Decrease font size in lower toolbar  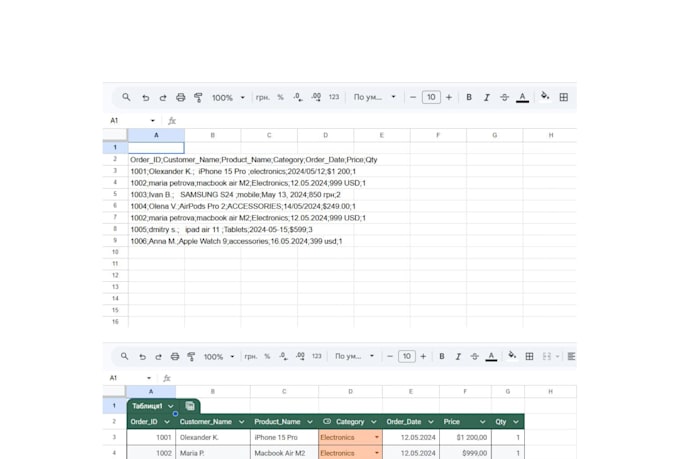click(x=389, y=356)
